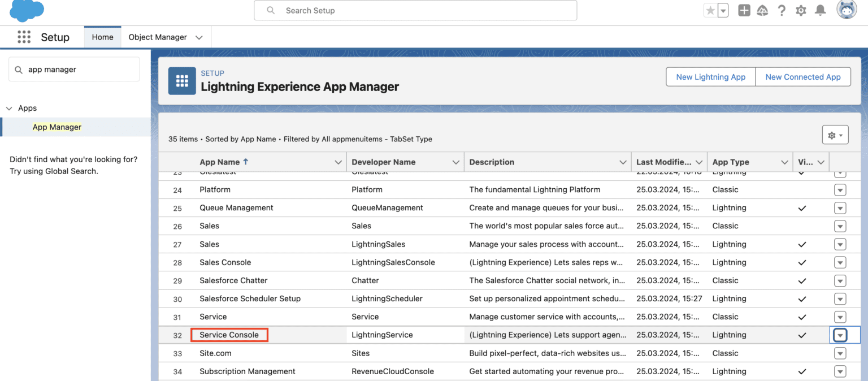
Task: Click the New Connected App button
Action: (x=803, y=77)
